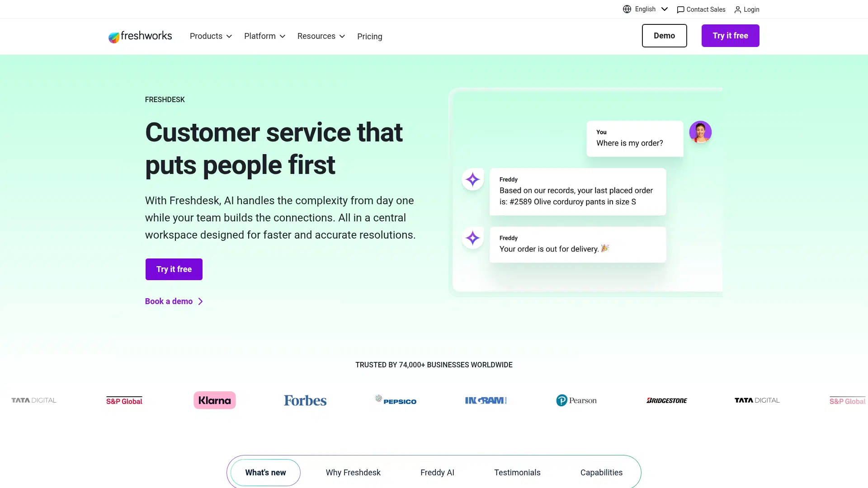The width and height of the screenshot is (868, 488).
Task: Click the globe language icon
Action: [x=627, y=9]
